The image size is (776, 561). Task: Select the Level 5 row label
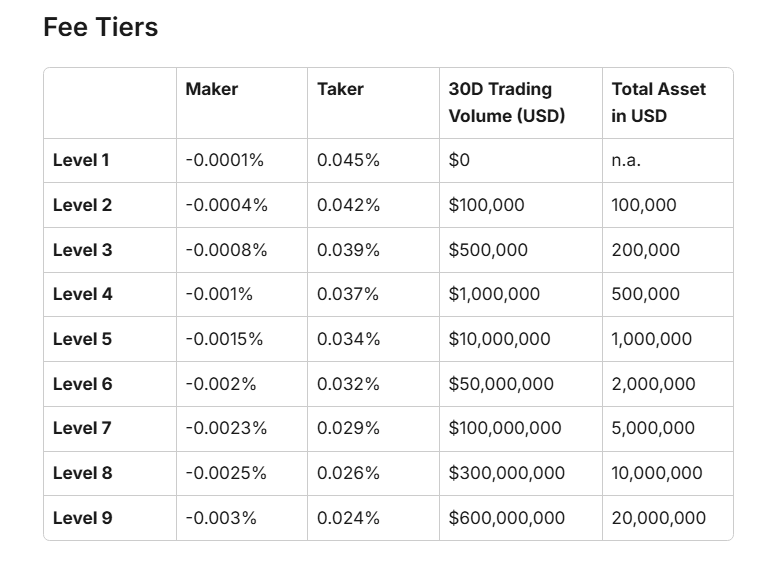point(82,339)
